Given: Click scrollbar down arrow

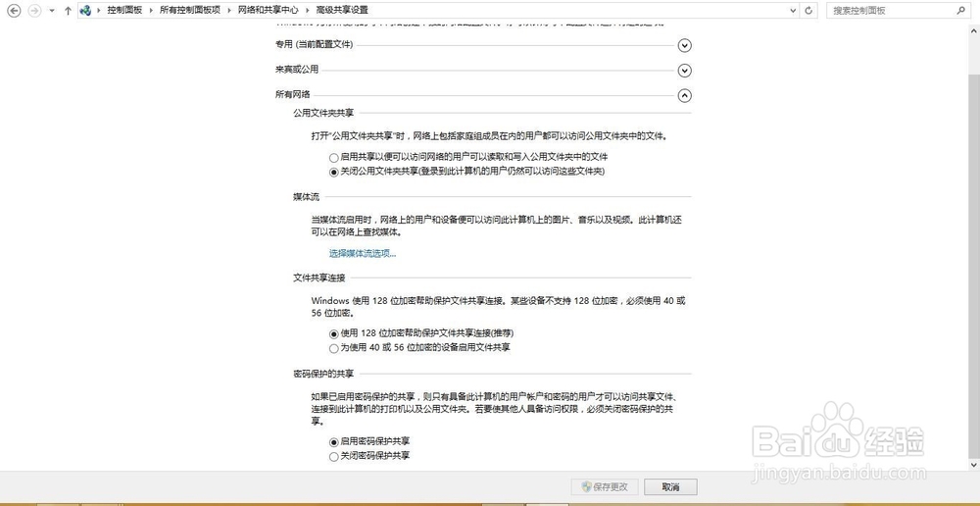Looking at the screenshot, I should (973, 466).
